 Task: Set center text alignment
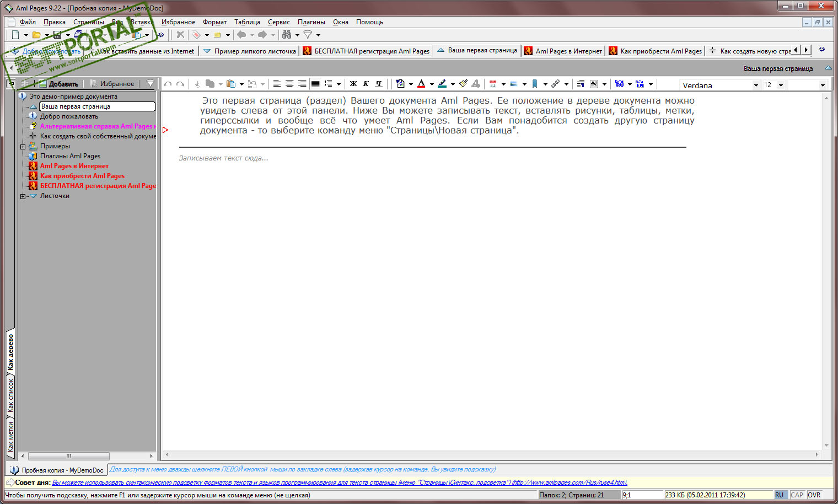point(289,84)
